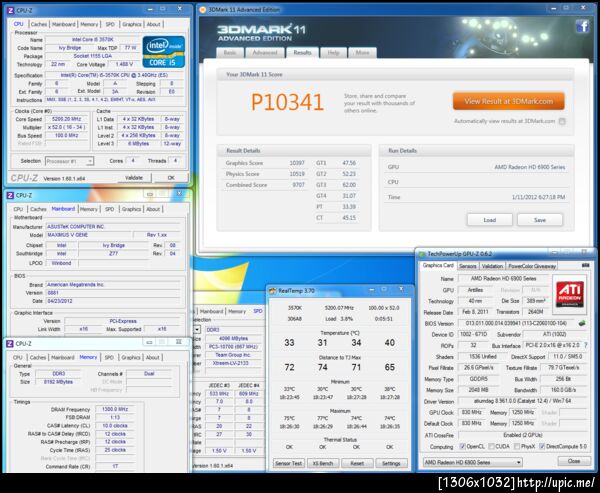Viewport: 600px width, 493px height.
Task: Click title icon of CPU-Z Memory window
Action: (10, 344)
